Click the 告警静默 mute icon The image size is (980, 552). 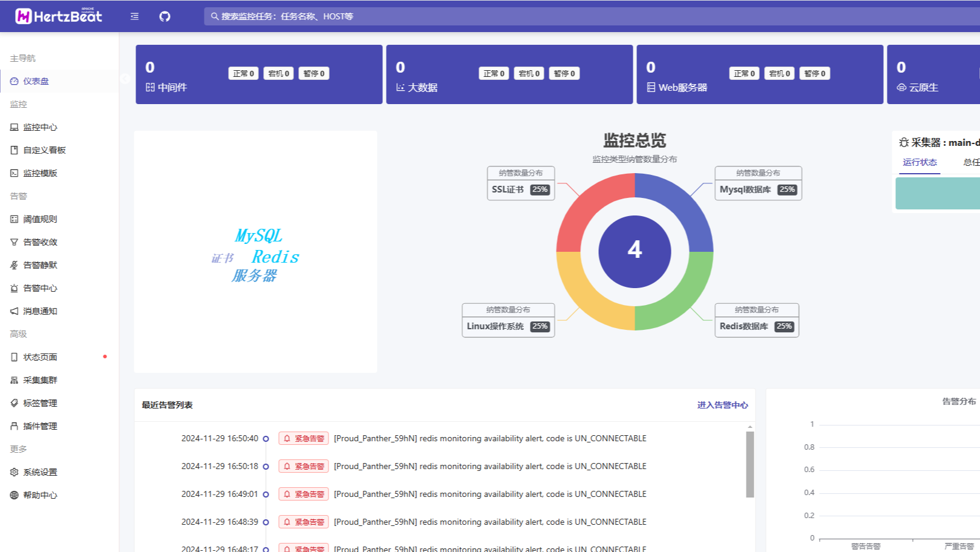(14, 265)
